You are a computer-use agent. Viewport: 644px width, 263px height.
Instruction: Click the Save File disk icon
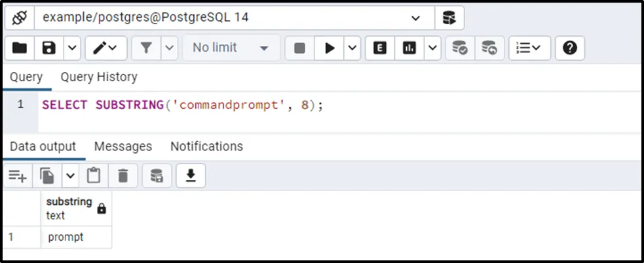click(49, 48)
